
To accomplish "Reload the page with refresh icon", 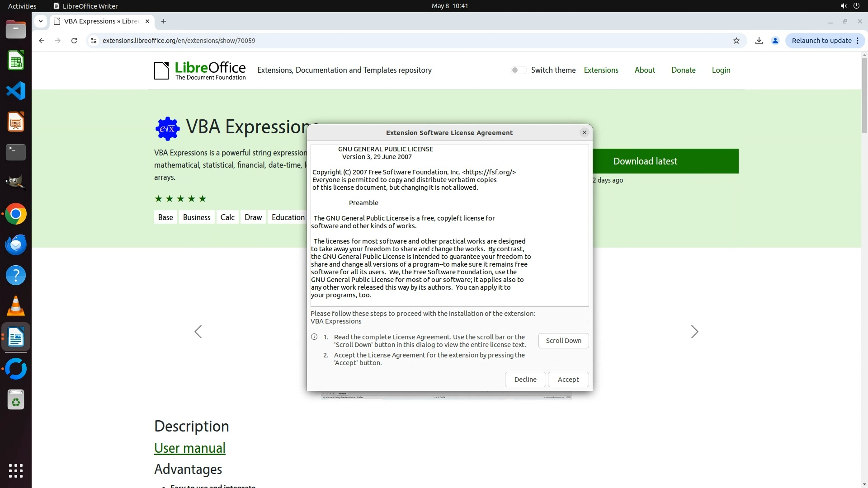I will point(74,41).
